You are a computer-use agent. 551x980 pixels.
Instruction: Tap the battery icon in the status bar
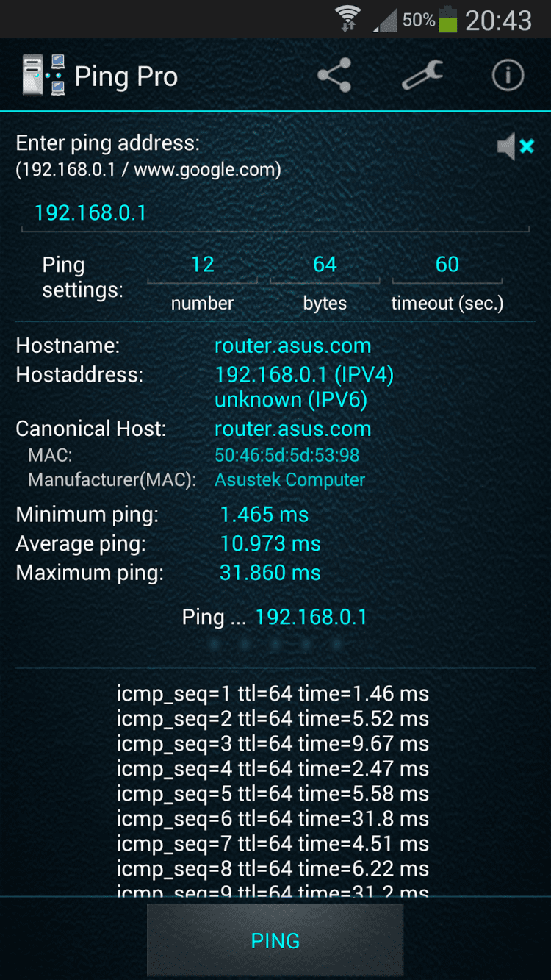(x=447, y=20)
